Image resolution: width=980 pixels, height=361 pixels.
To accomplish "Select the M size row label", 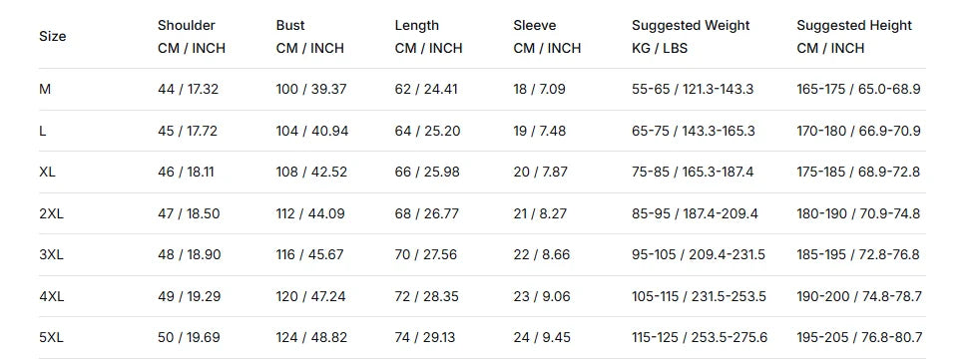I will tap(45, 90).
